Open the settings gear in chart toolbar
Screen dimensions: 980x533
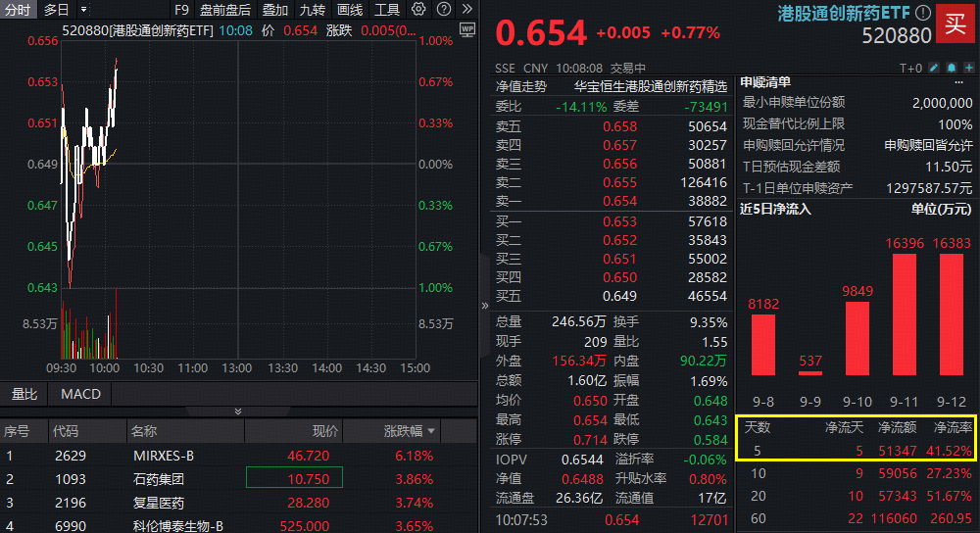[x=418, y=9]
